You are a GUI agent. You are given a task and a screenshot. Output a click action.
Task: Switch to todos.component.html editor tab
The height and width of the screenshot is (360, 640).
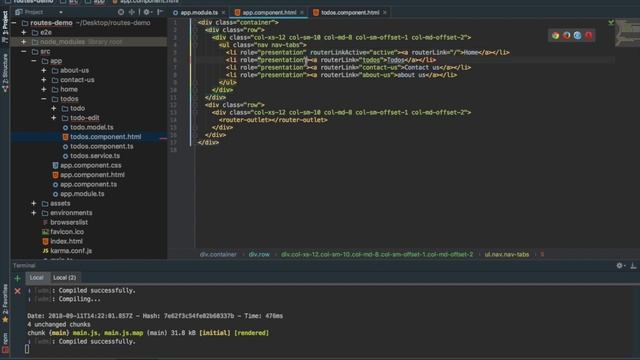click(350, 13)
